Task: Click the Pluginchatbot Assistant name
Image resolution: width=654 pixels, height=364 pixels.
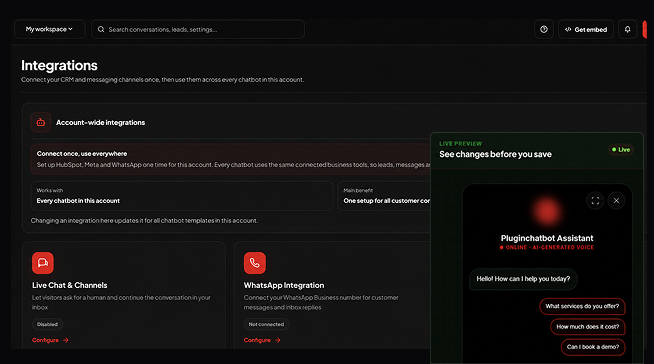Action: (547, 238)
